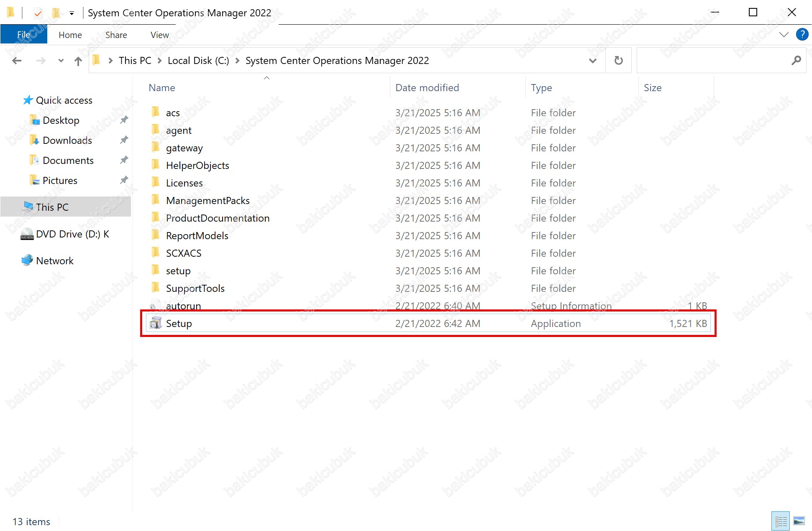Image resolution: width=812 pixels, height=531 pixels.
Task: Open the File ribbon tab
Action: coord(24,35)
